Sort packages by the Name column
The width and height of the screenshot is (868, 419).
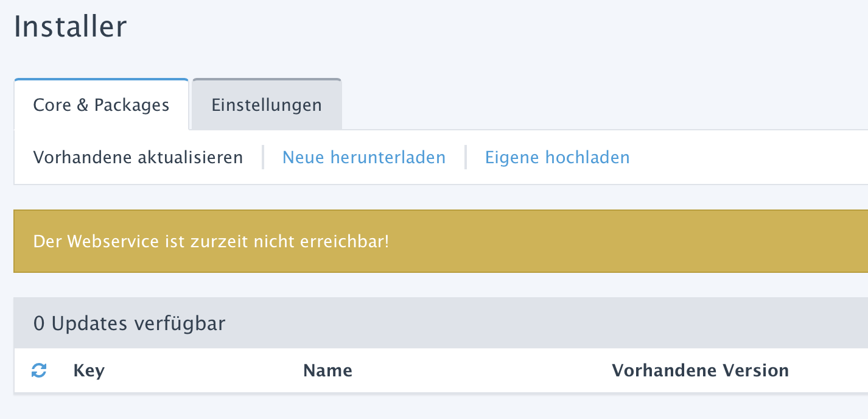pyautogui.click(x=327, y=370)
